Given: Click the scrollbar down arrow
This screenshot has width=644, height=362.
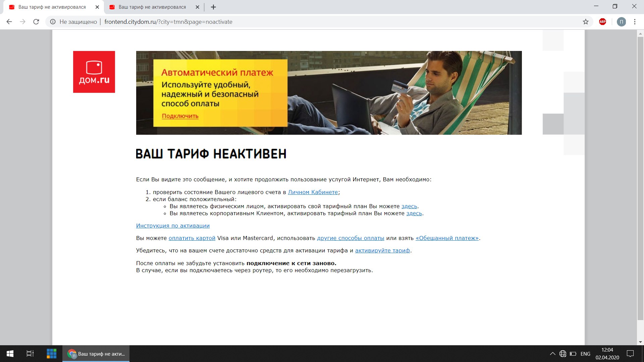Looking at the screenshot, I should (x=640, y=342).
